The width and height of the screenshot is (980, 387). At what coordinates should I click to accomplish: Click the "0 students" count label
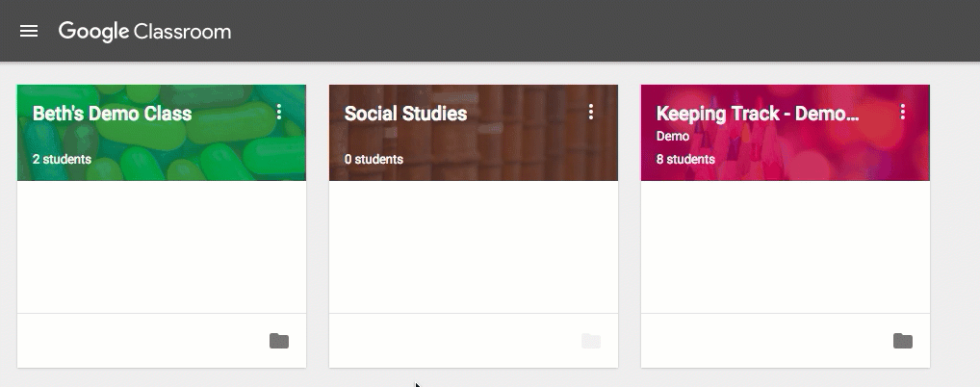(374, 160)
